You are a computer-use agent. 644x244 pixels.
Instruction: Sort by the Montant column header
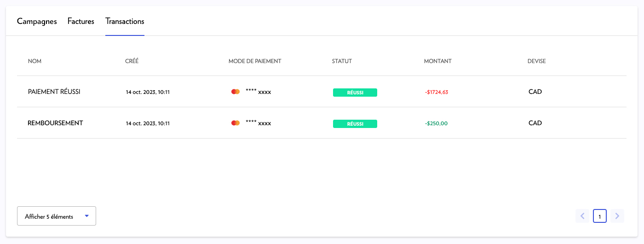437,61
